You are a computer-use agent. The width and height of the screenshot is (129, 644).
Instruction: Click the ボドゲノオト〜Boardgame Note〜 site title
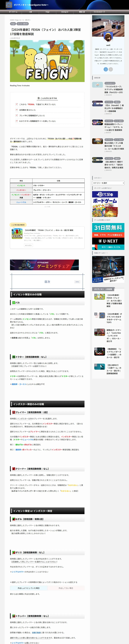pyautogui.click(x=31, y=5)
